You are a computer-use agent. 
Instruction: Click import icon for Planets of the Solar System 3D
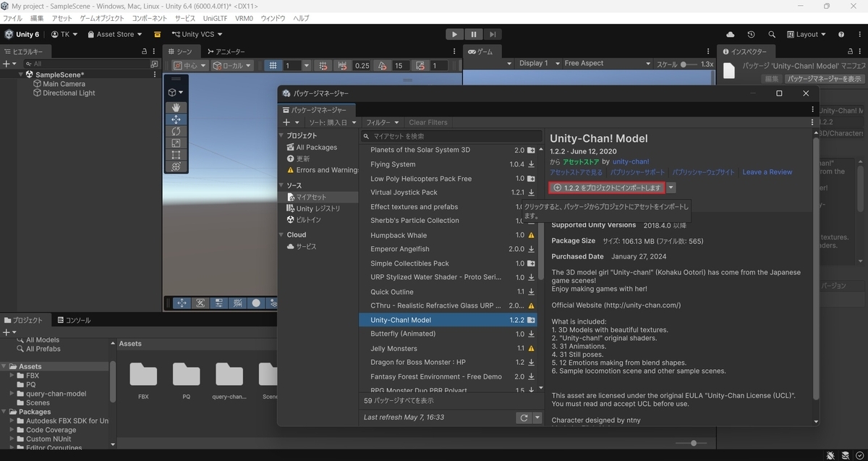[x=531, y=150]
